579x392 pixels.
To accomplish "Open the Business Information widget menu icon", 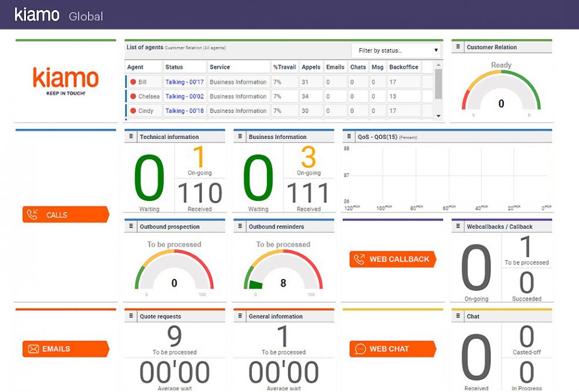I will tap(240, 137).
